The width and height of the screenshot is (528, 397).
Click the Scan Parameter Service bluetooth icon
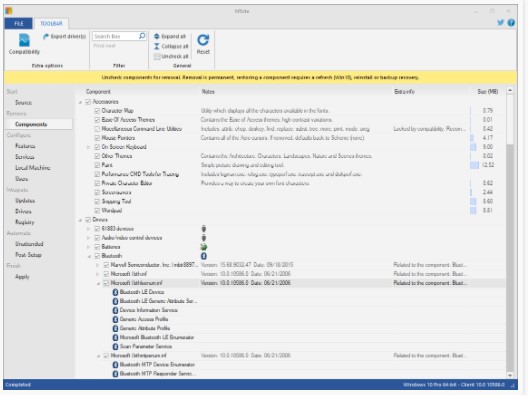coord(115,346)
